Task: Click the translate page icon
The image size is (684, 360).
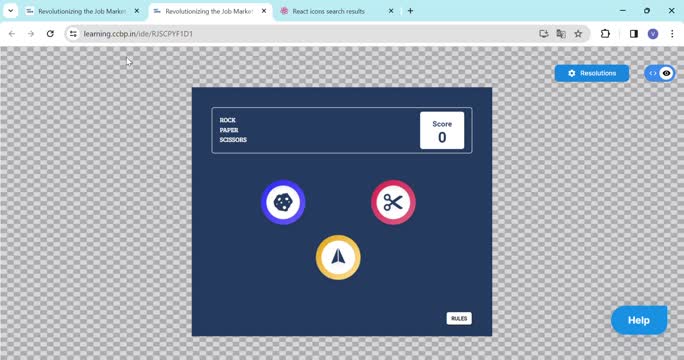Action: point(561,34)
